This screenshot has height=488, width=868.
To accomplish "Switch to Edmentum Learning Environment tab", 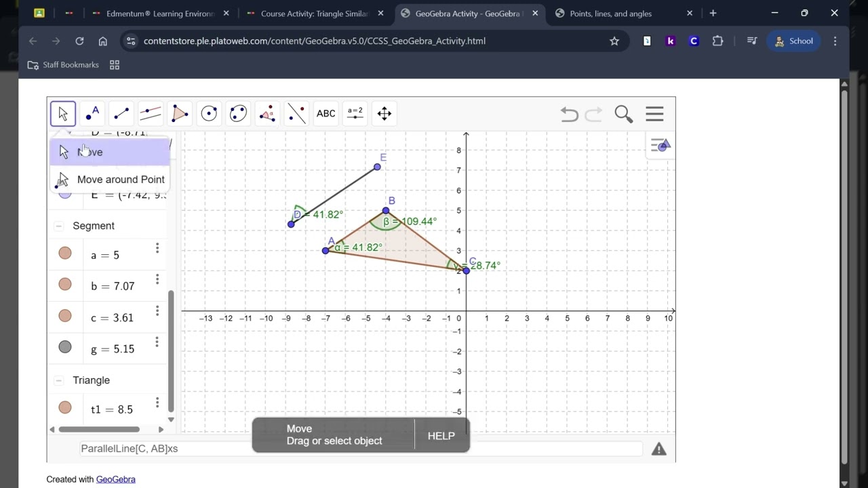I will [x=159, y=14].
